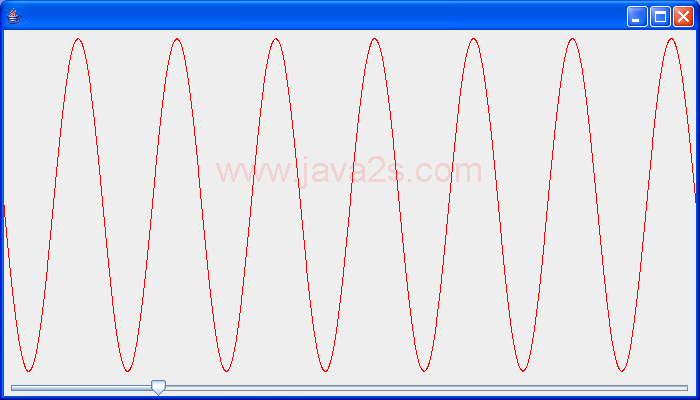Click the Java coffee cup title icon
700x400 pixels.
click(x=14, y=17)
